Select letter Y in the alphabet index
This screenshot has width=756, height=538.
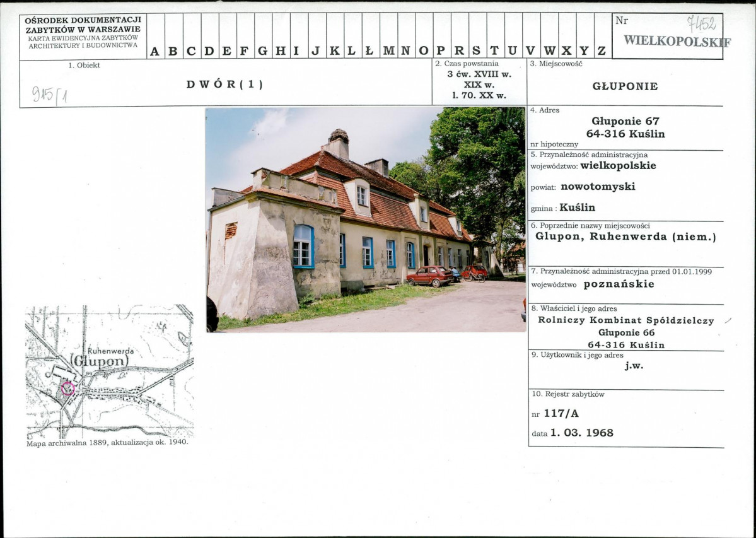pos(584,51)
